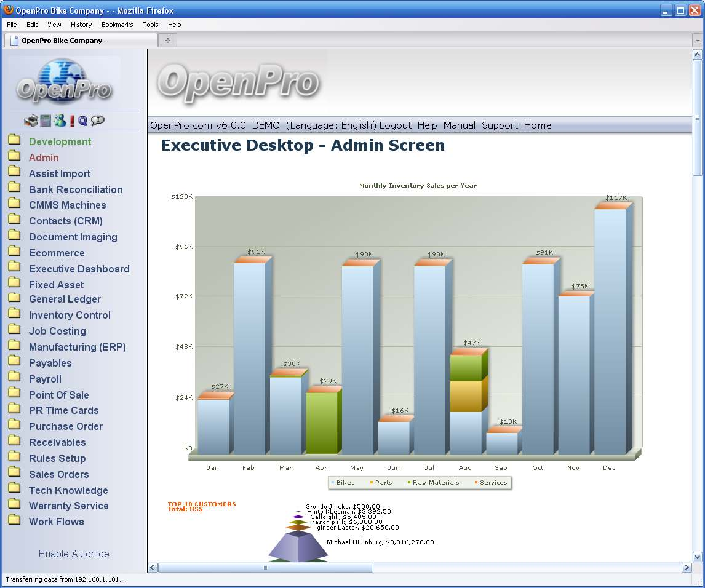Click the folder icon beside Ecommerce
This screenshot has width=705, height=588.
14,252
